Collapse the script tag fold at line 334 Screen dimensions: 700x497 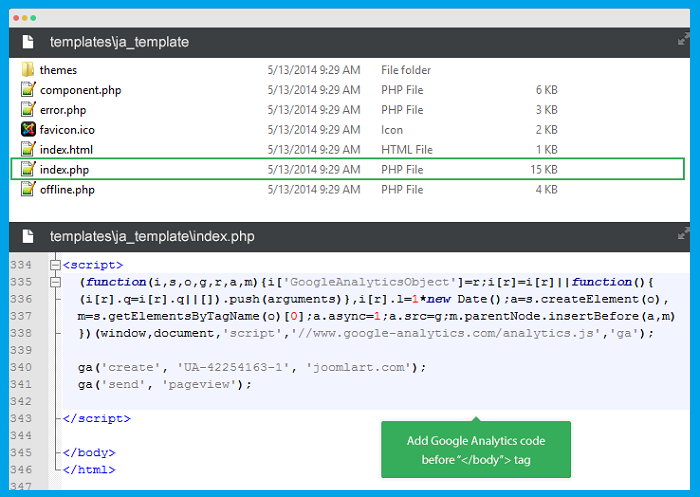pos(55,265)
